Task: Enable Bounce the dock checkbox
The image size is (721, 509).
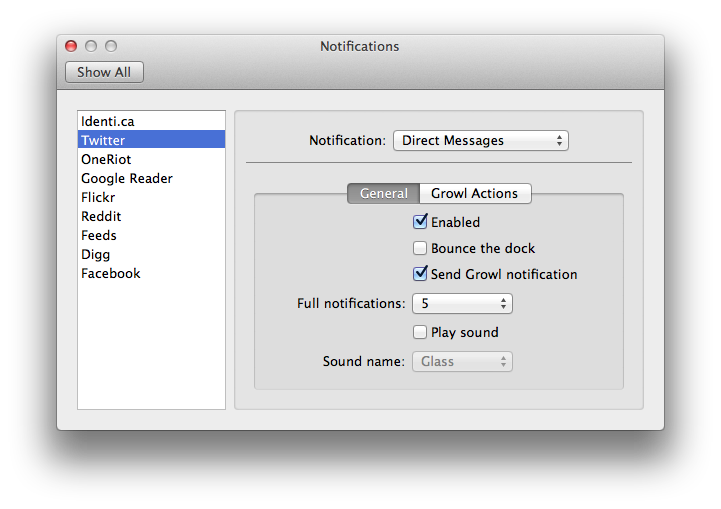Action: click(420, 248)
